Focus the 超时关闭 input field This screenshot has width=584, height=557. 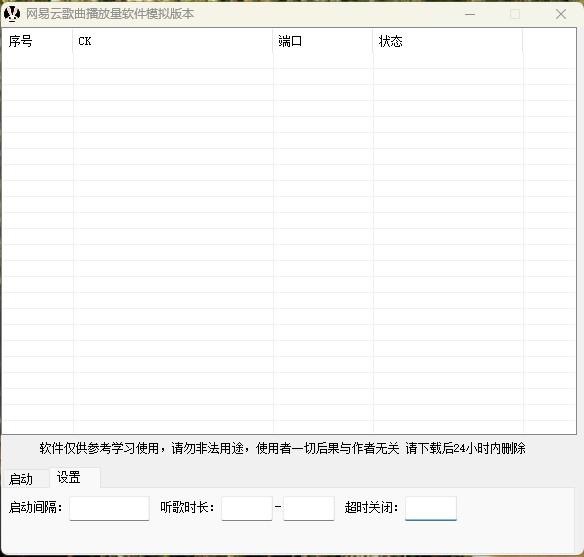point(431,508)
